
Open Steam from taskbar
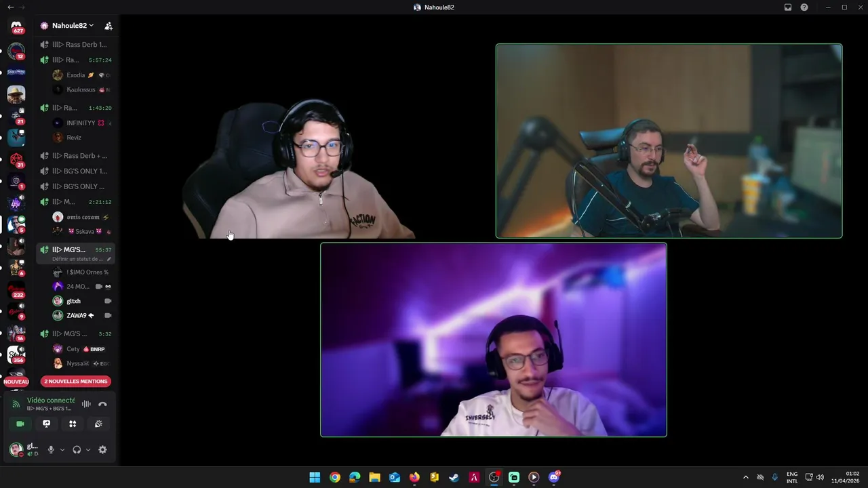coord(454,477)
